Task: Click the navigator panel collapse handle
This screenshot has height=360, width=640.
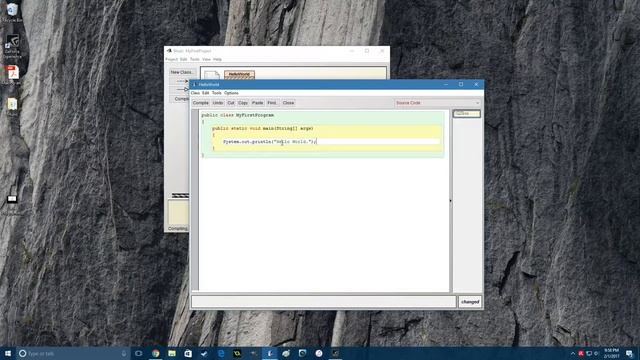Action: click(x=451, y=200)
